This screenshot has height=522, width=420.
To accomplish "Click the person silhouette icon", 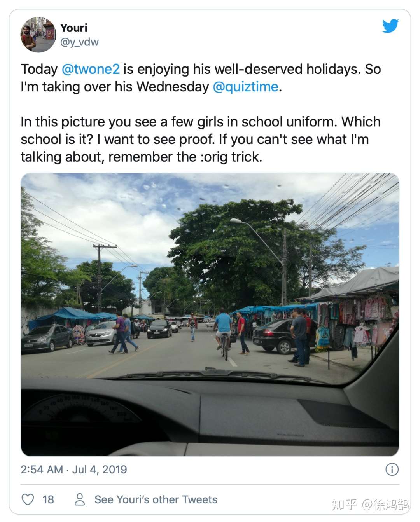I will click(80, 499).
